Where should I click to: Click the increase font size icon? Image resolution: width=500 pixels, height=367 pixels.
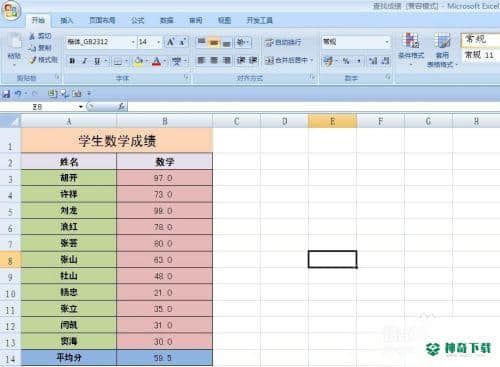point(171,42)
